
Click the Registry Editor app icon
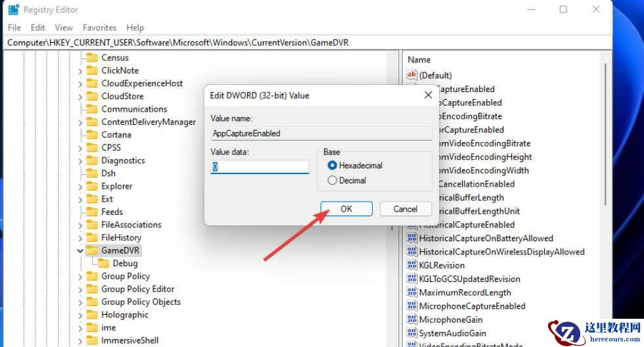click(14, 9)
